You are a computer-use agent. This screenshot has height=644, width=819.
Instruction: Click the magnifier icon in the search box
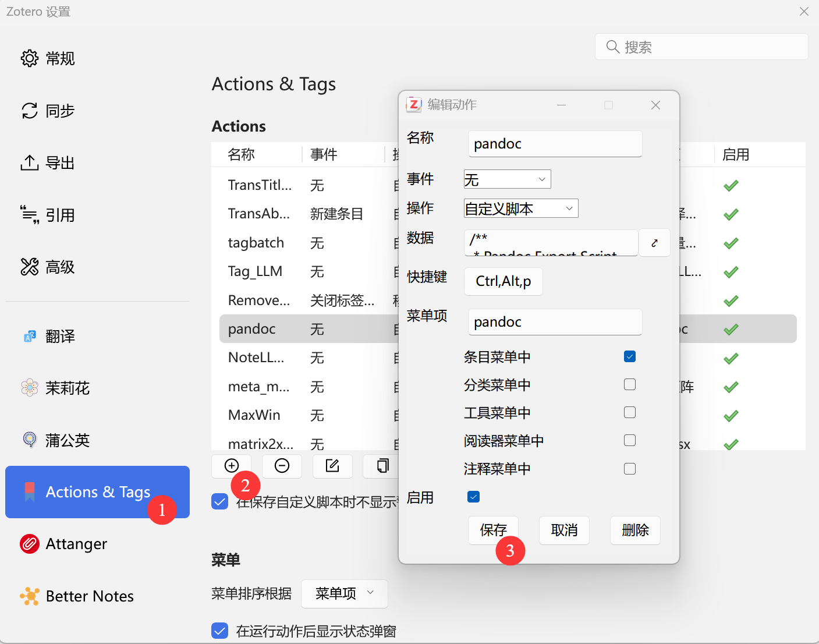[612, 47]
